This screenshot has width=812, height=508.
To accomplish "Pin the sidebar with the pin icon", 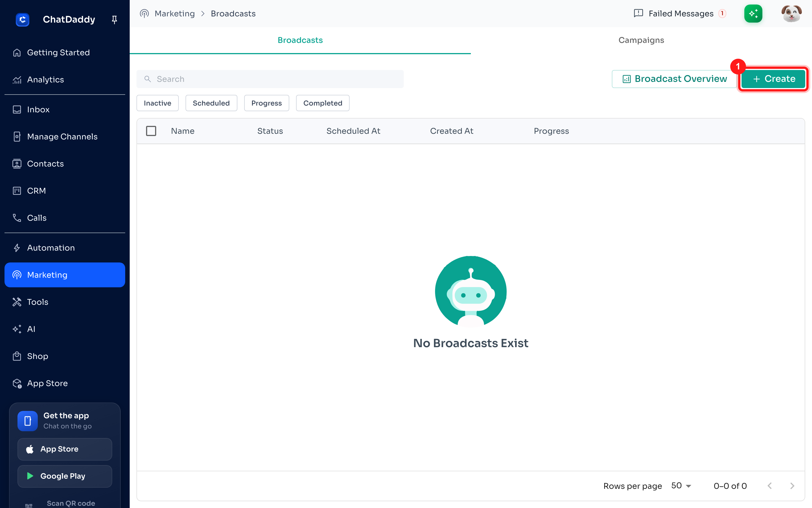I will 114,19.
